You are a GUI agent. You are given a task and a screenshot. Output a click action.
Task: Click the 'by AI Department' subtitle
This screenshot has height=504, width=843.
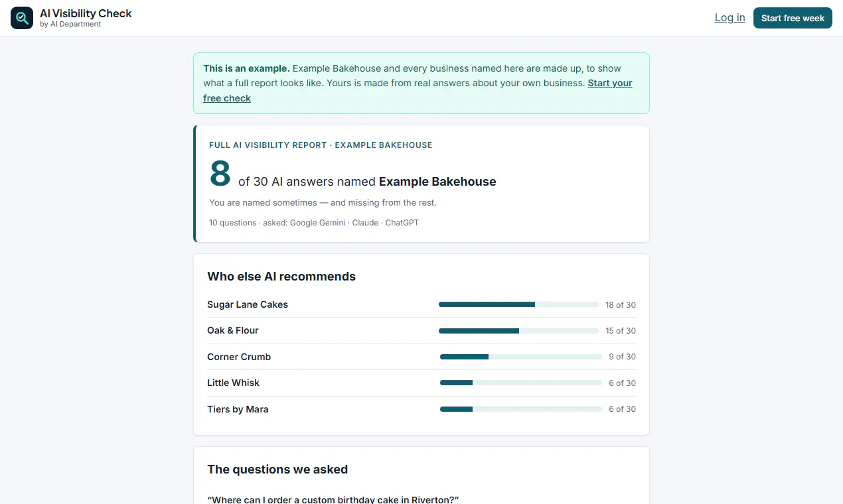point(70,25)
